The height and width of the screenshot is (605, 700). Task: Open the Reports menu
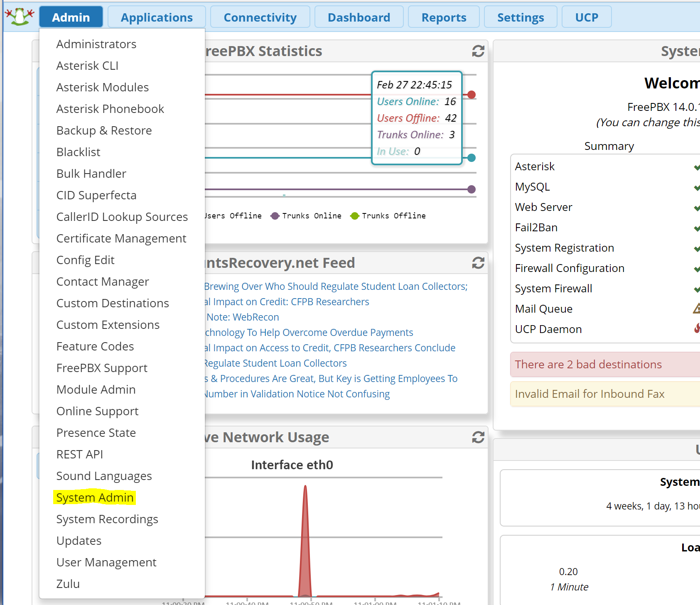[x=444, y=17]
